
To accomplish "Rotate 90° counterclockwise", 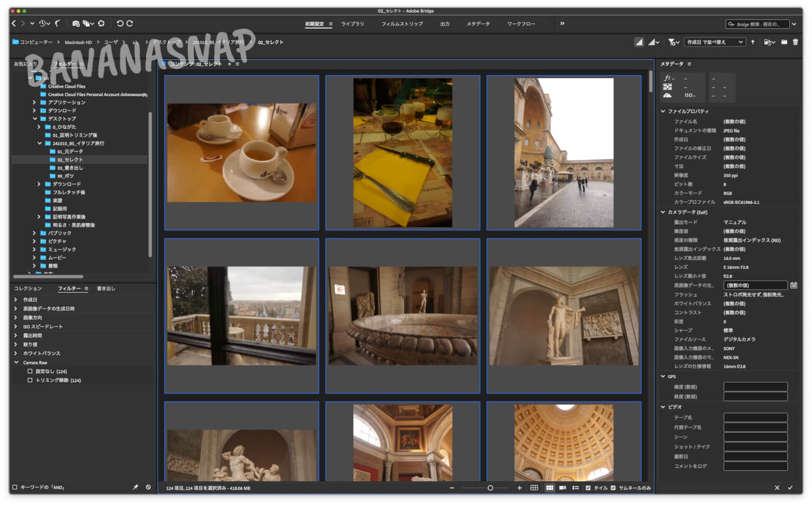I will coord(120,23).
